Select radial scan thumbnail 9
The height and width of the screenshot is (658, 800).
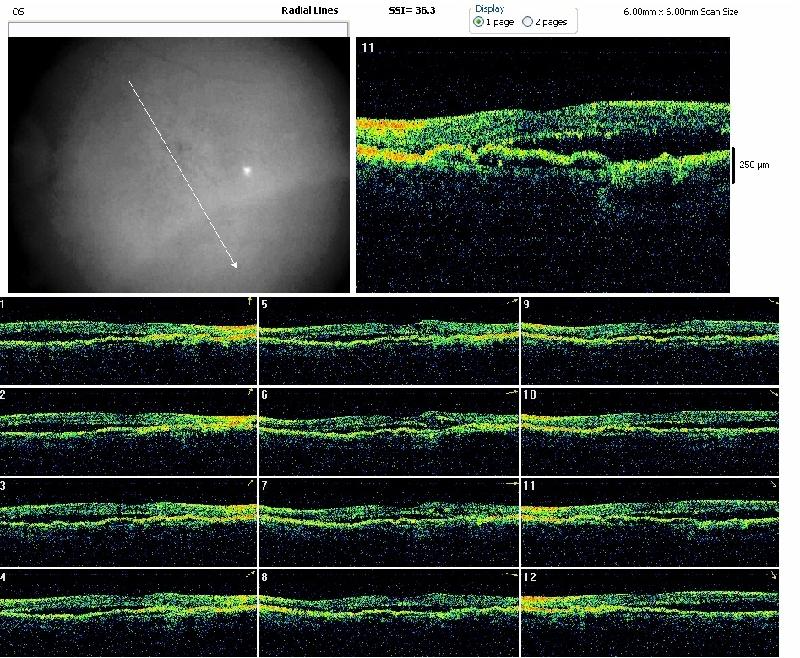click(650, 340)
